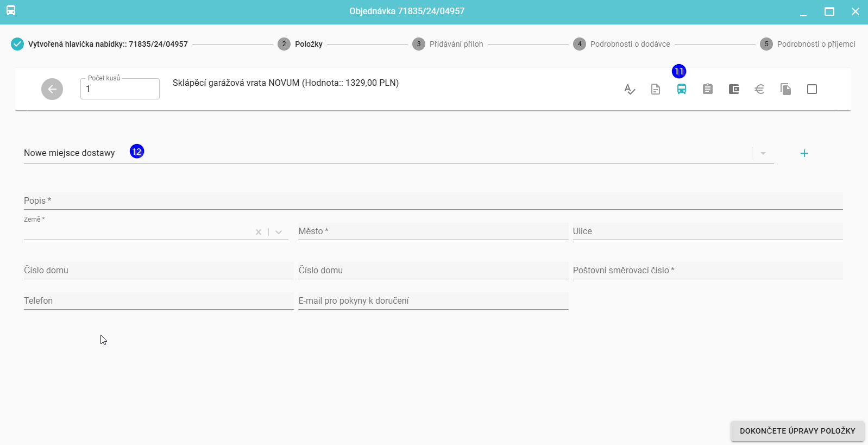The height and width of the screenshot is (445, 868).
Task: Click the Počet kusů quantity field
Action: click(120, 89)
